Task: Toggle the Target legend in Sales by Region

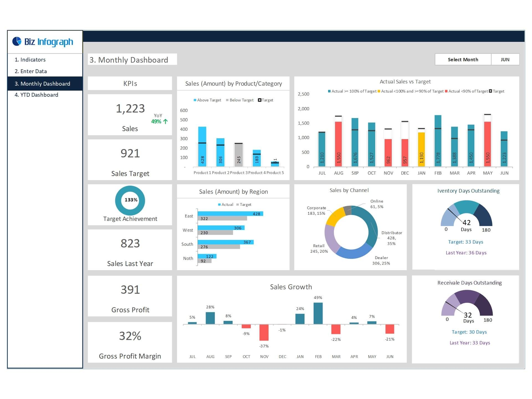Action: pyautogui.click(x=245, y=204)
